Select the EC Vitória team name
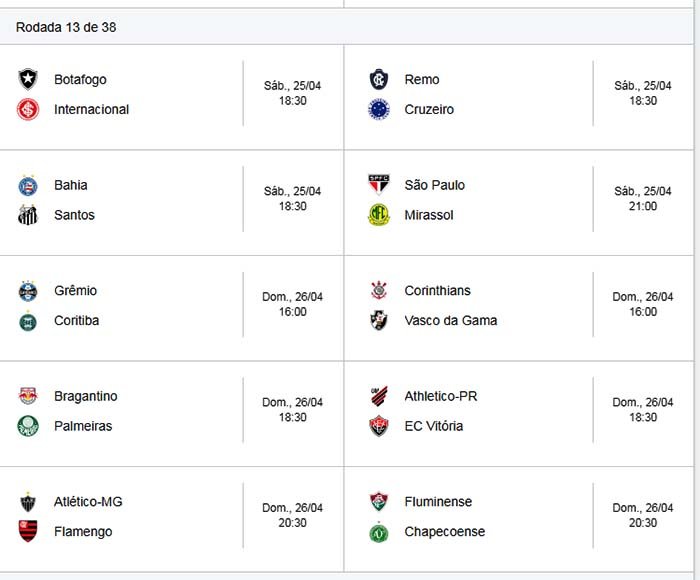Viewport: 700px width, 580px height. coord(434,426)
